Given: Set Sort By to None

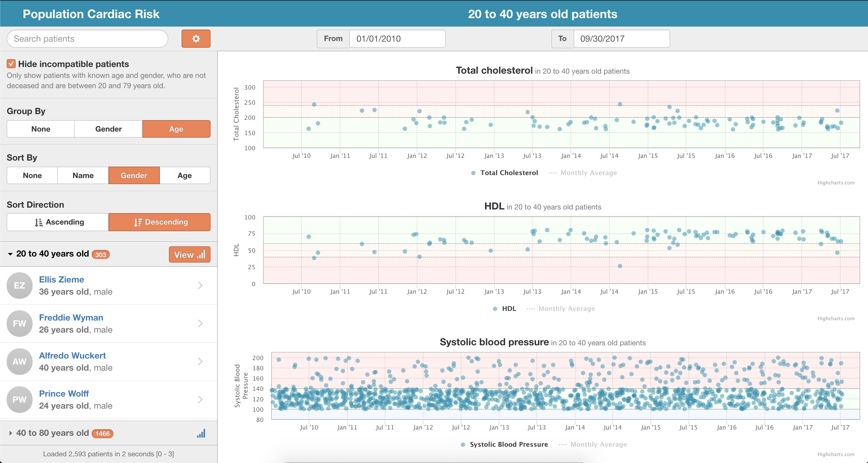Looking at the screenshot, I should (x=32, y=175).
